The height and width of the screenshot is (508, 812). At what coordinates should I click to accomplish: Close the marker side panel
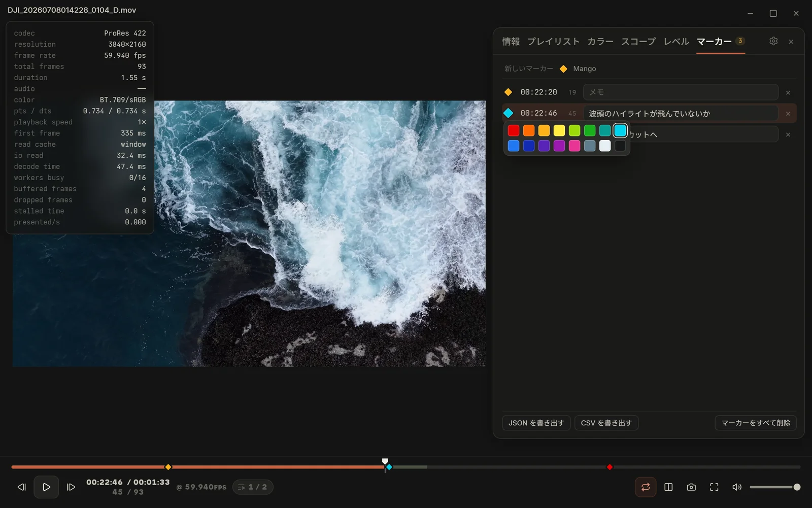(x=791, y=42)
